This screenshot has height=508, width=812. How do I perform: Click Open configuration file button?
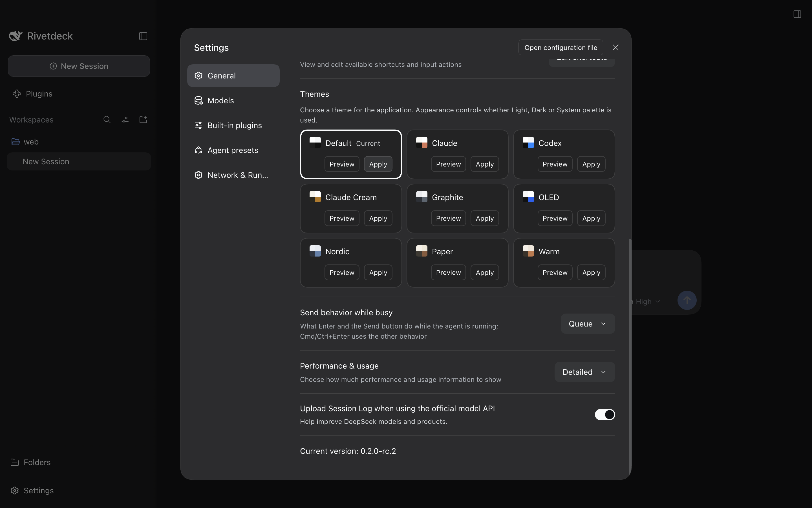[x=561, y=47]
